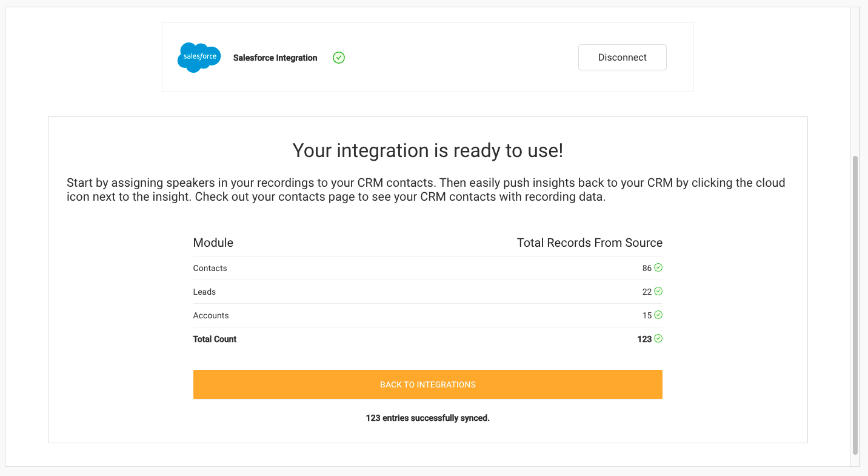
Task: Click the 'Your integration is ready to use!' heading
Action: coord(428,150)
